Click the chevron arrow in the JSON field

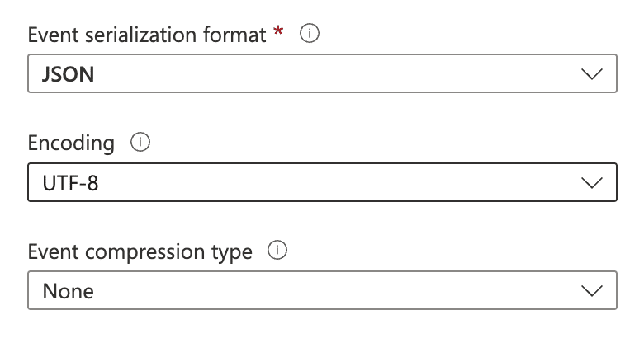591,74
